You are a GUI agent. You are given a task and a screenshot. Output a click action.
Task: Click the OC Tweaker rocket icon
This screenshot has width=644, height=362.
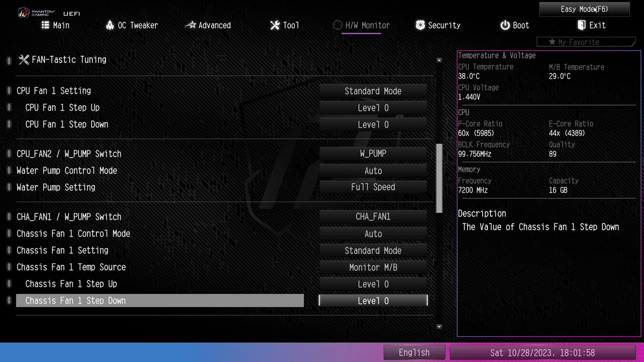coord(110,25)
